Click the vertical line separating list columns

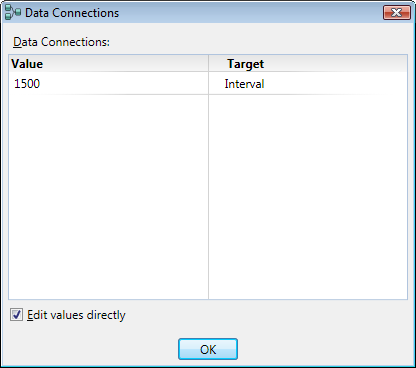coord(208,197)
